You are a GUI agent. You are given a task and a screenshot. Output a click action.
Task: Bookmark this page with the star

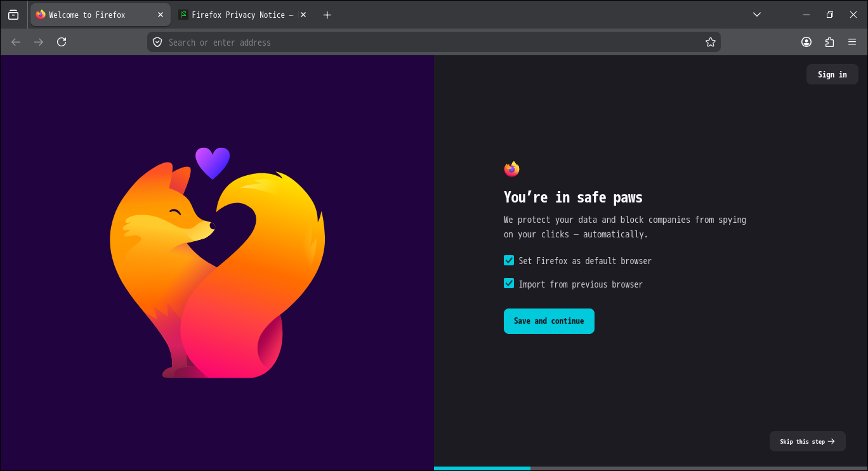(711, 42)
